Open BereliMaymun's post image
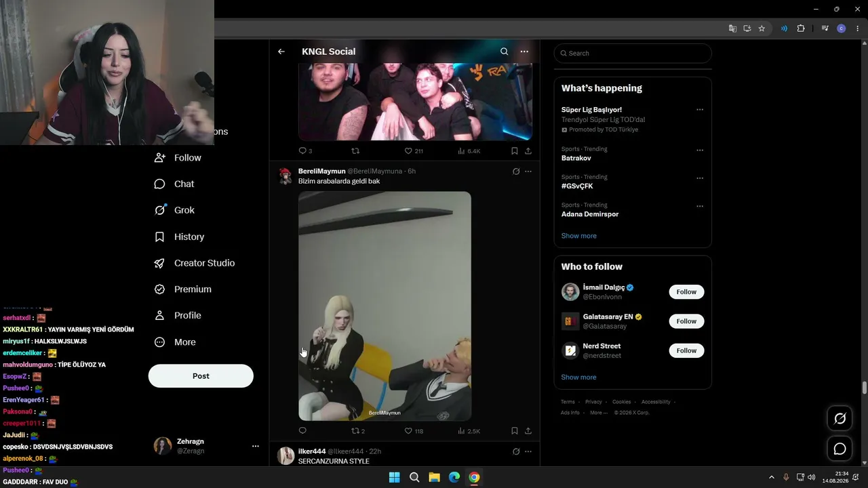The width and height of the screenshot is (868, 488). 384,306
